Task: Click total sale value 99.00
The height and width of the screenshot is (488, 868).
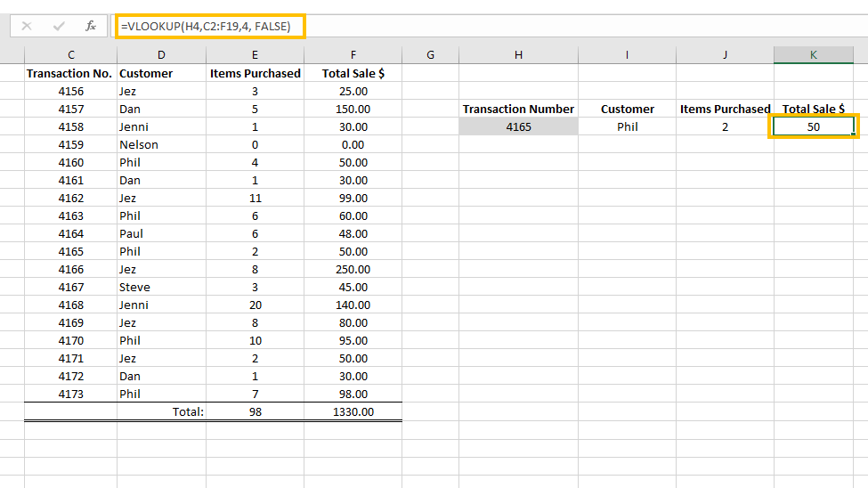Action: (x=353, y=198)
